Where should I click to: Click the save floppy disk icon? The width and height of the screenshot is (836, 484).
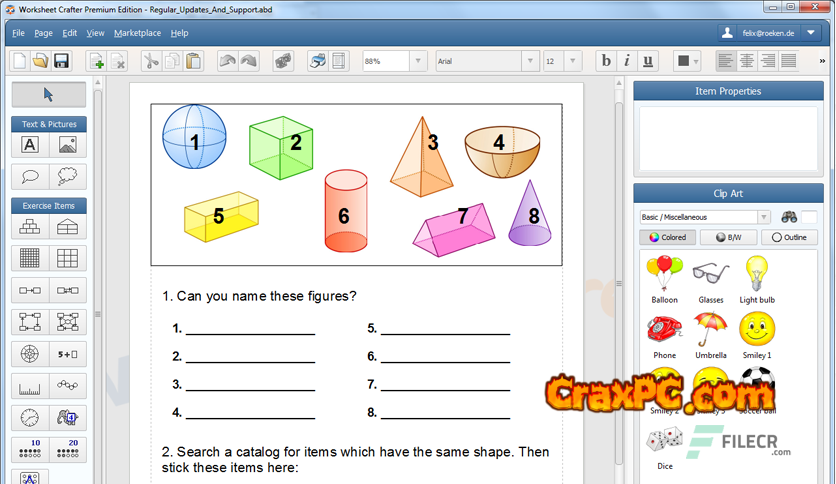point(61,61)
